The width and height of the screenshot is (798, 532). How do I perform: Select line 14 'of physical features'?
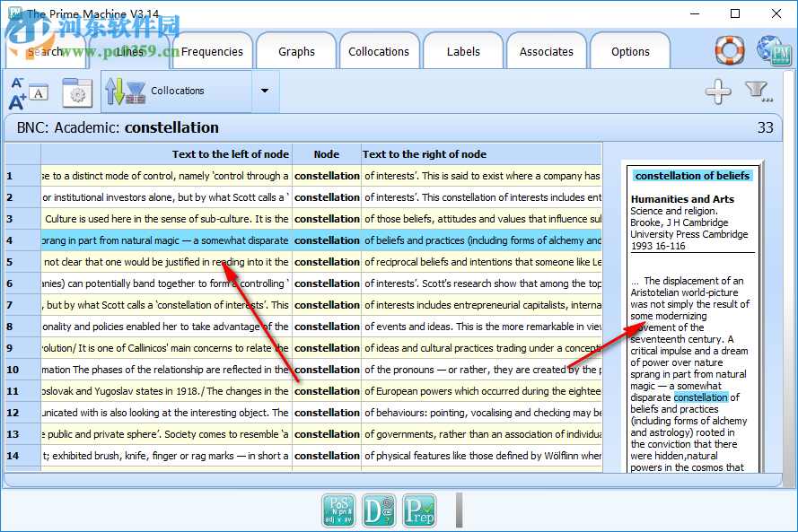(x=303, y=456)
